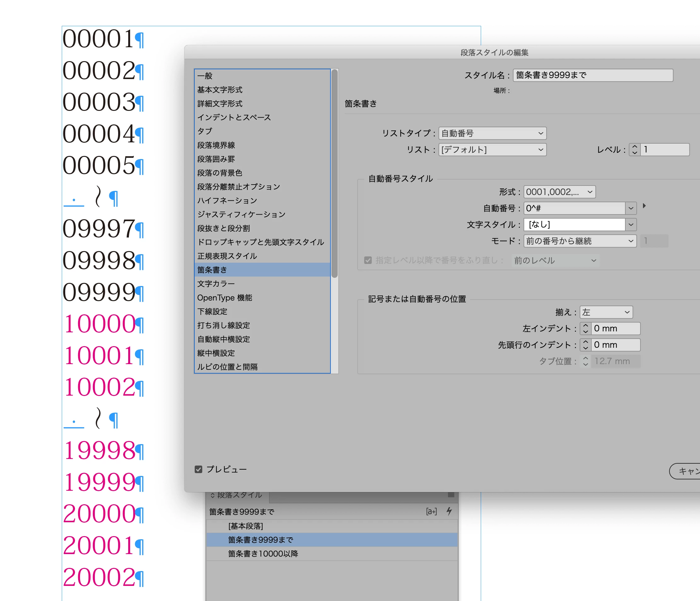This screenshot has height=601, width=700.
Task: Select 文字カラー in category list
Action: point(216,284)
